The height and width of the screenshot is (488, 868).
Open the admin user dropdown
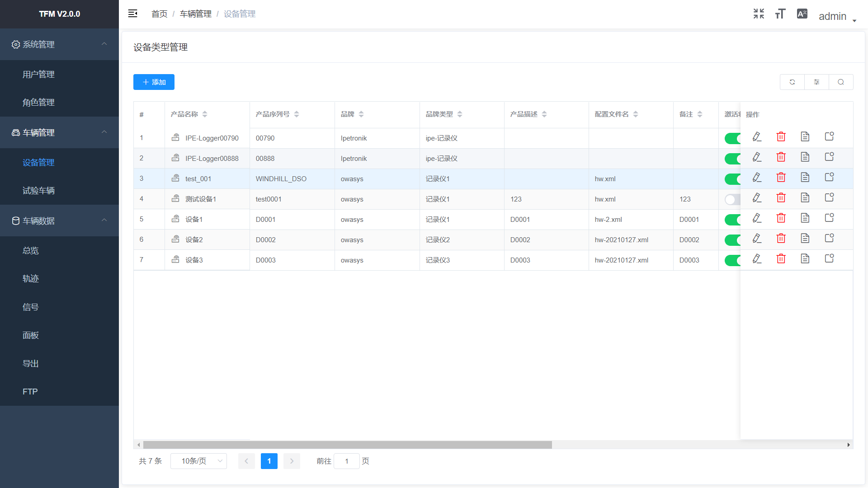pos(837,16)
